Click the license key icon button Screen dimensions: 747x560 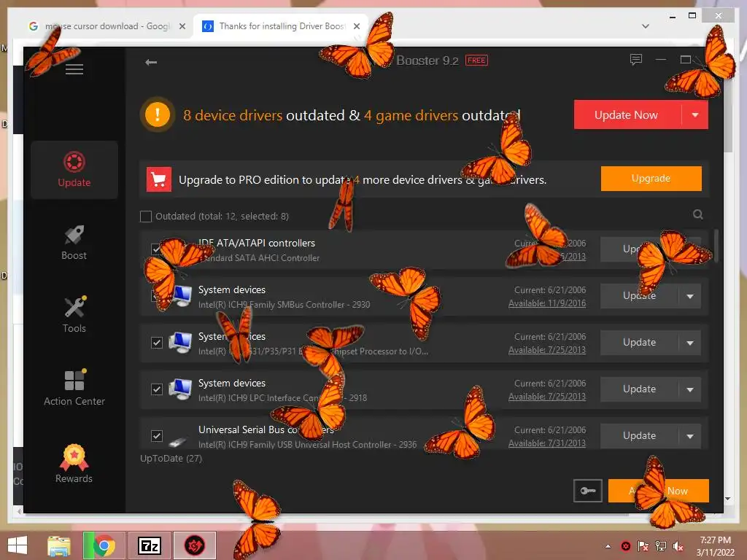pos(588,491)
